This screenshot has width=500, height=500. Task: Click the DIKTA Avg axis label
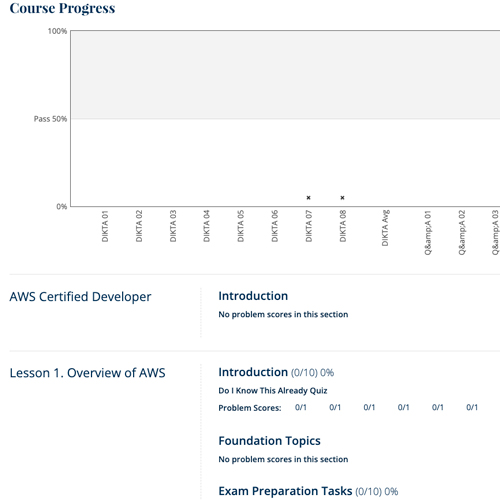coord(385,228)
